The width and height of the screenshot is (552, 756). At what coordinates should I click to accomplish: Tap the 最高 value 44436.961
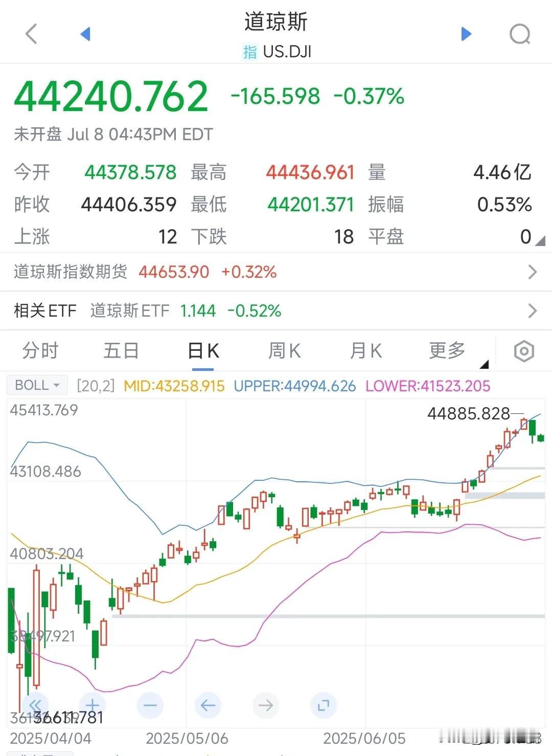[310, 172]
